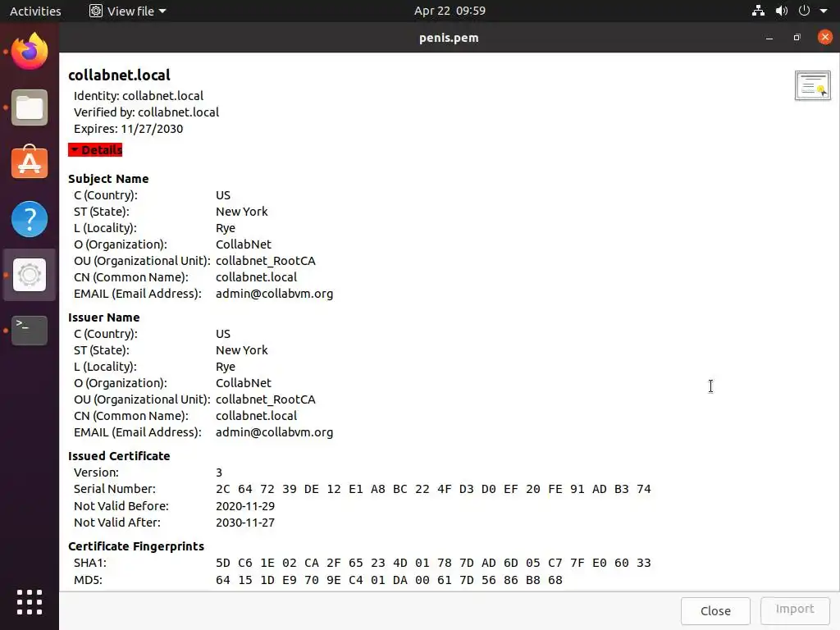Show applications grid
The height and width of the screenshot is (630, 840).
click(30, 602)
